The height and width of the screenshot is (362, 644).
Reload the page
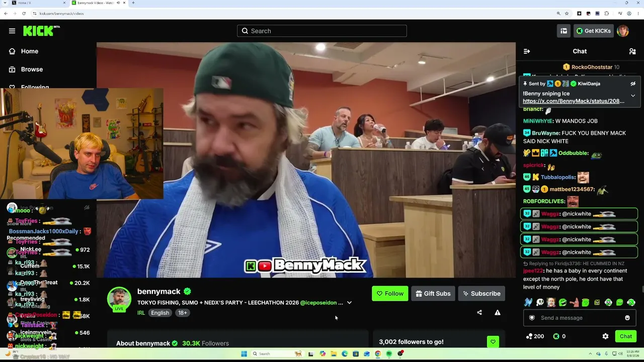[24, 14]
